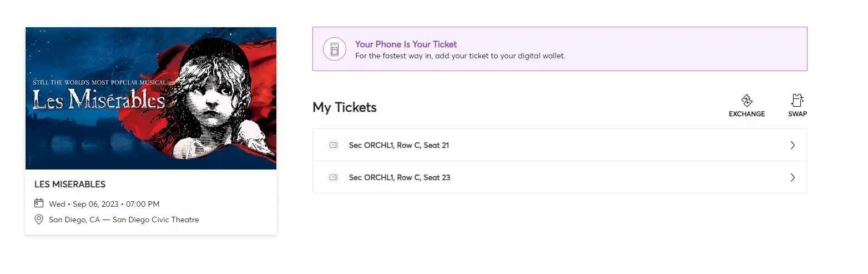Screen dimensions: 868x274
Task: Open the Sec ORCHL1, Row C, Seat 21 ticket
Action: click(398, 145)
